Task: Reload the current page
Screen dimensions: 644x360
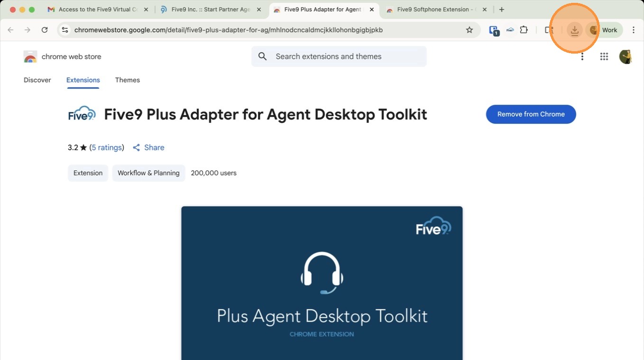Action: [x=45, y=30]
